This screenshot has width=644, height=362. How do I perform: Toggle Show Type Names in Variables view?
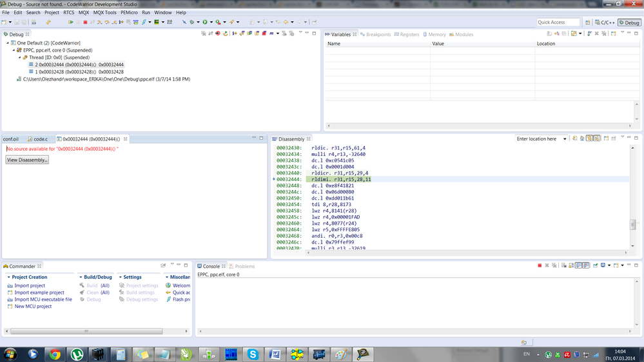(x=549, y=33)
